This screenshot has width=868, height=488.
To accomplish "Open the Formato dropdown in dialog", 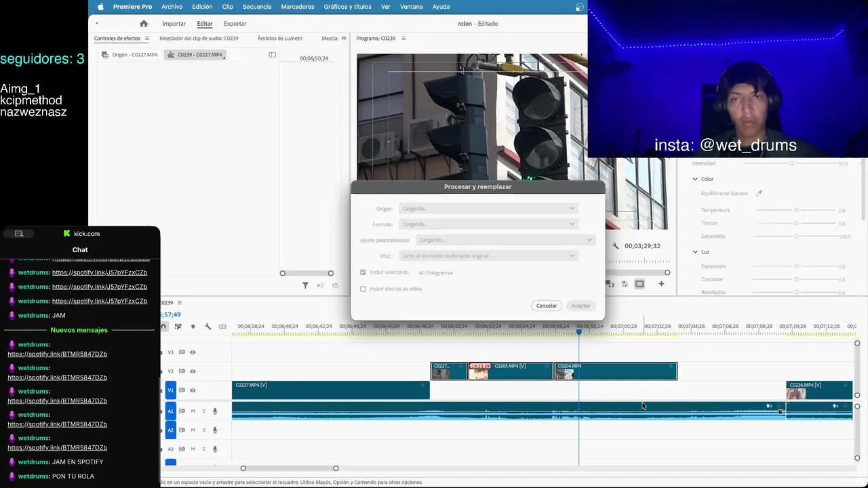I will [488, 224].
